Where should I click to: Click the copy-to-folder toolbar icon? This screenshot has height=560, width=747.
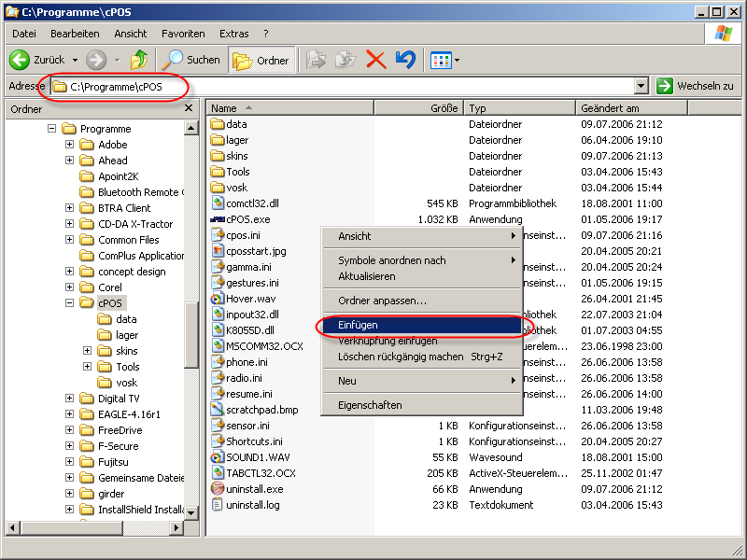[345, 60]
